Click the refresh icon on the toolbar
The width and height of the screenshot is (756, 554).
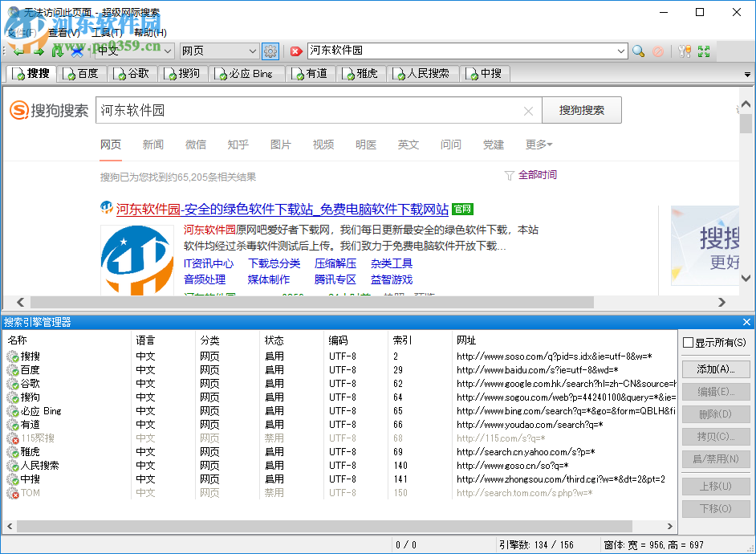coord(57,50)
